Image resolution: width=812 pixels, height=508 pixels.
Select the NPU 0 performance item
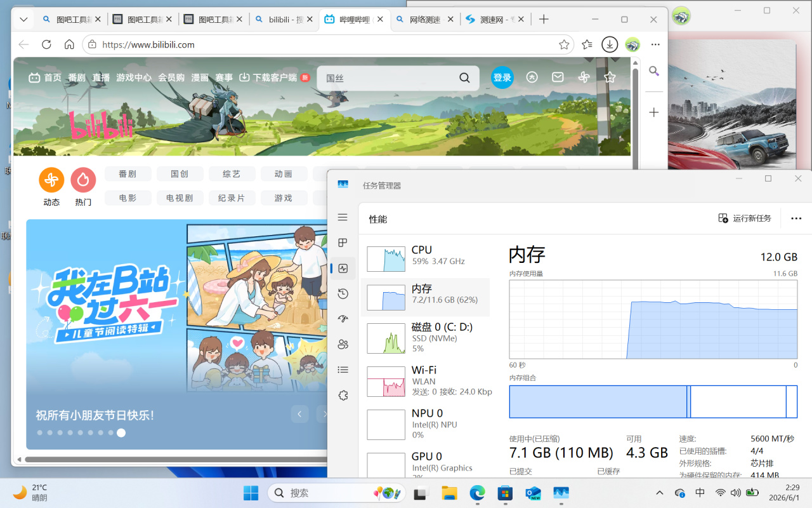[425, 424]
